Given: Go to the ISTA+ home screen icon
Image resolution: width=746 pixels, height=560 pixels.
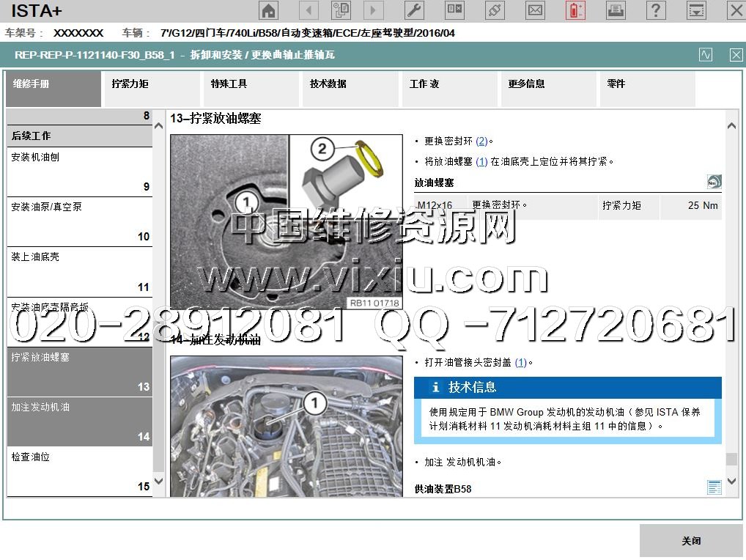Looking at the screenshot, I should click(x=270, y=10).
